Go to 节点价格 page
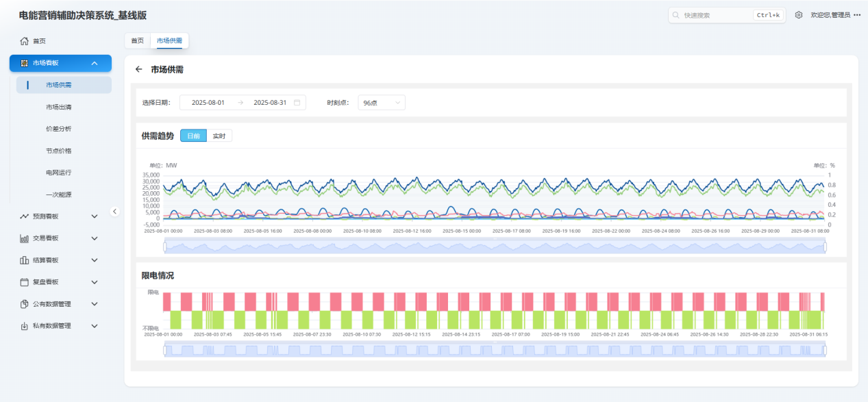 pos(58,151)
